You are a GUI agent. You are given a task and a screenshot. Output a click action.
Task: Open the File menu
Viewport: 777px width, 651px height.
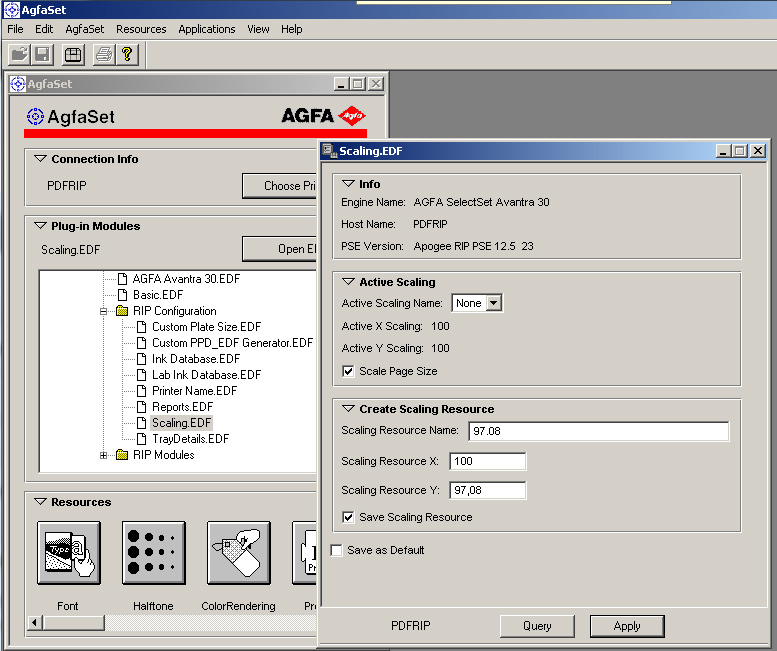[15, 29]
